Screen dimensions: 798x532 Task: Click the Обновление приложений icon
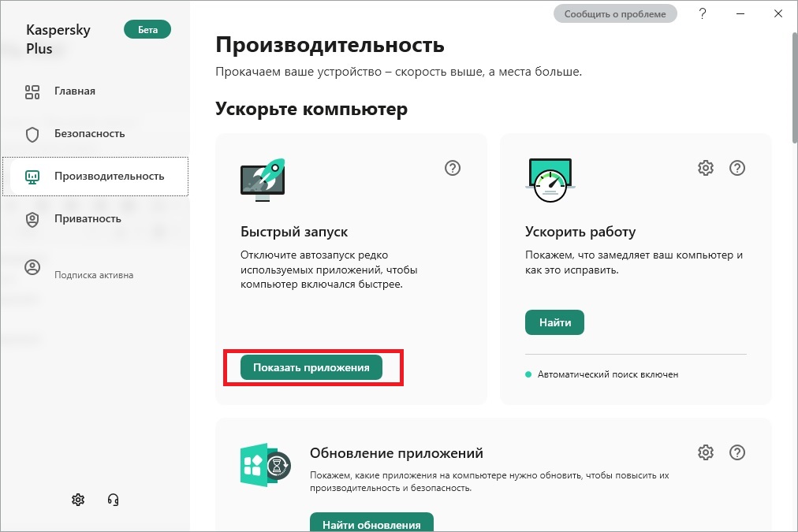(x=265, y=465)
